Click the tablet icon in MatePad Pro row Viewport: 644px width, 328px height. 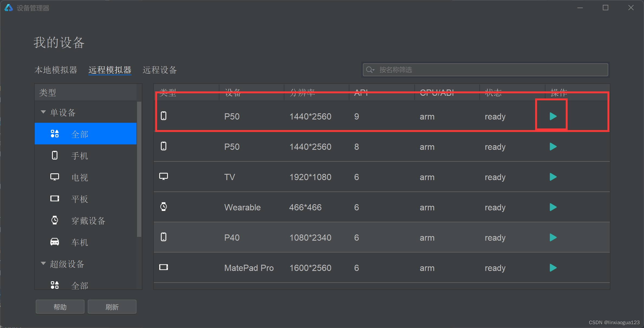(164, 267)
